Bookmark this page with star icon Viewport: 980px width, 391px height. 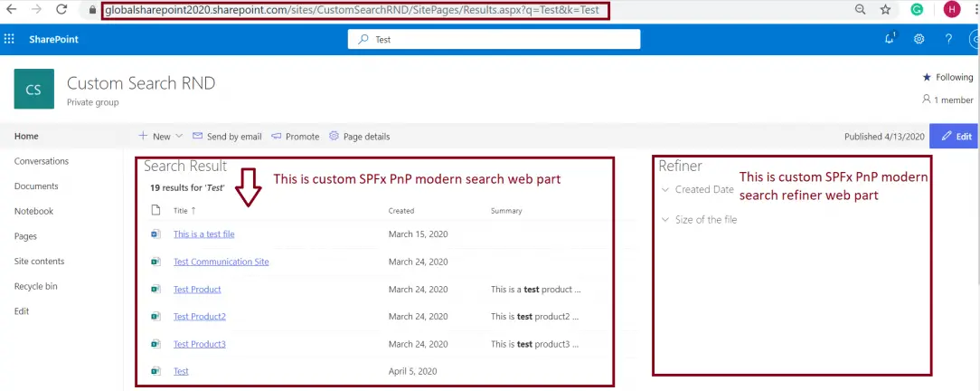[886, 9]
